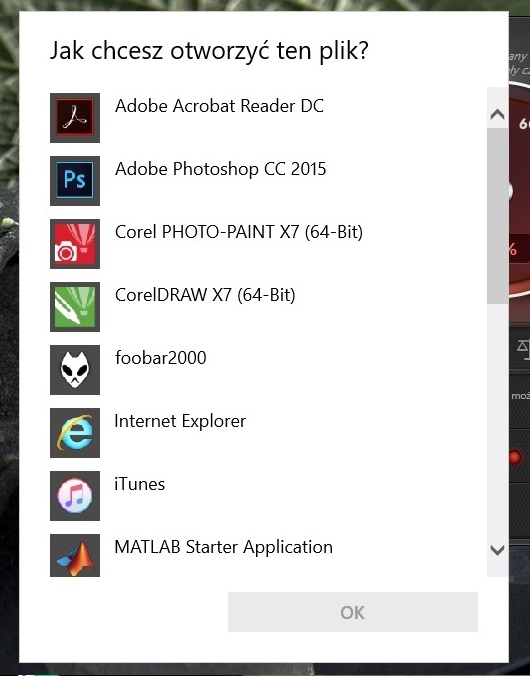Select the Adobe Photoshop CC 2015 icon
Screen dimensions: 530x676
click(x=75, y=181)
